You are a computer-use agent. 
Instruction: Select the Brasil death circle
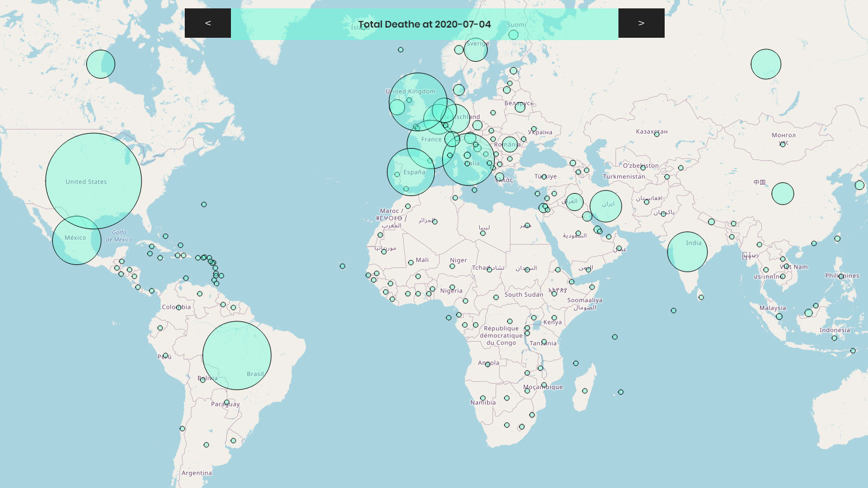pos(237,356)
